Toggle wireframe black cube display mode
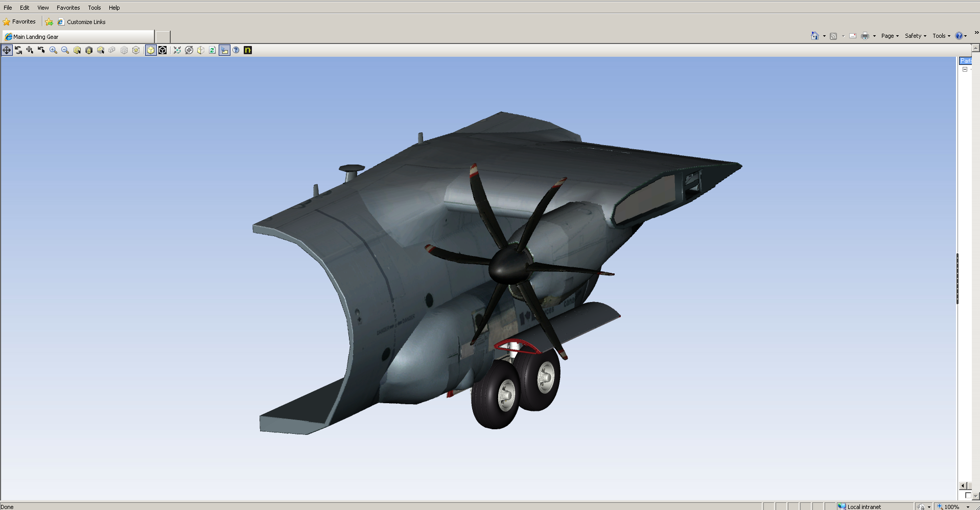The width and height of the screenshot is (980, 510). 162,50
